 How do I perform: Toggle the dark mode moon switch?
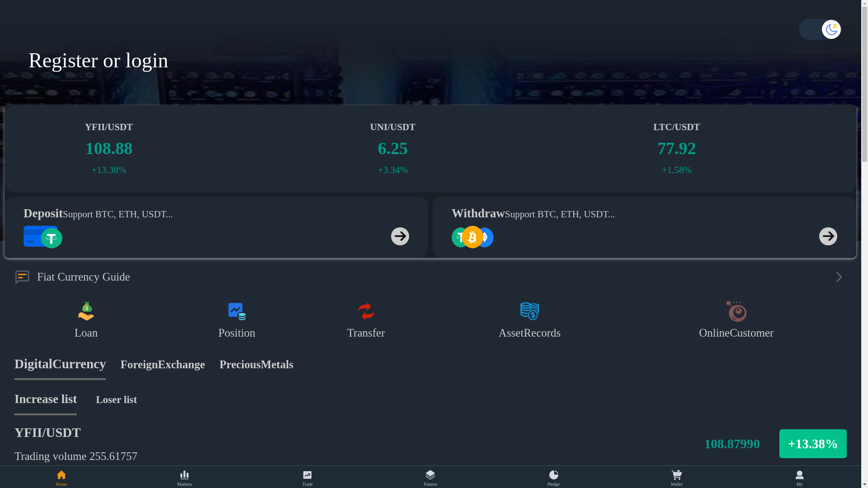point(820,29)
